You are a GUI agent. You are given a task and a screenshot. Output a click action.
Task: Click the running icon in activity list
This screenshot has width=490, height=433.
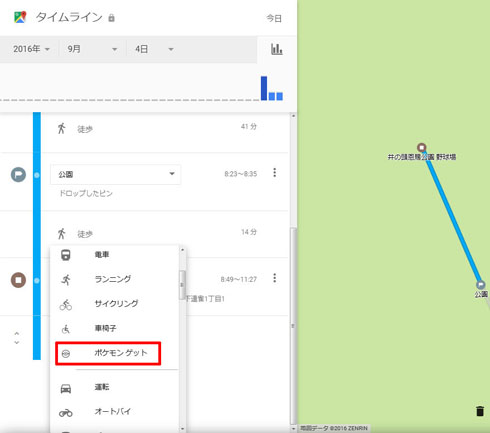(x=66, y=280)
